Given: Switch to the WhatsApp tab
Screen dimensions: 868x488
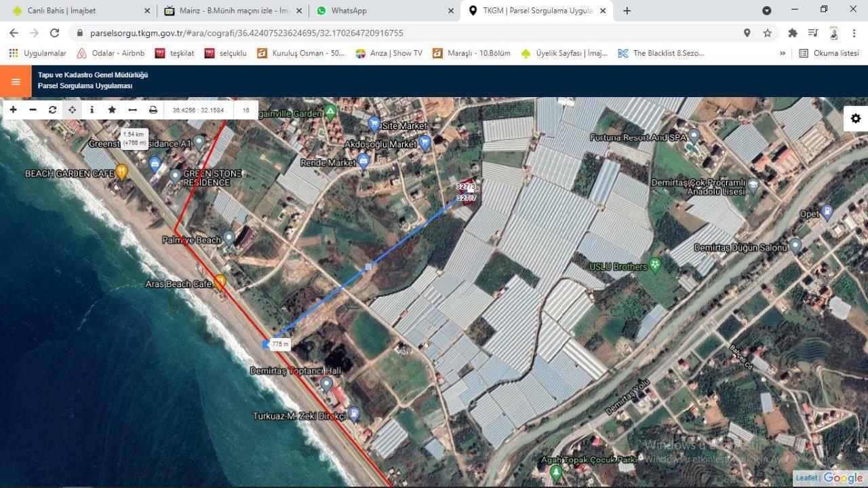Looking at the screenshot, I should [x=384, y=11].
